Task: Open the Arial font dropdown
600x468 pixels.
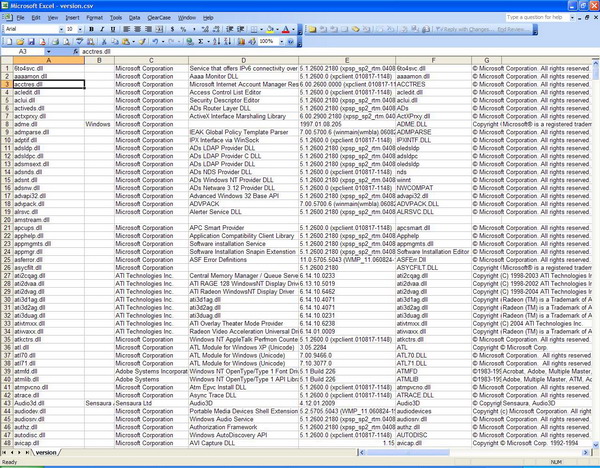Action: point(61,29)
